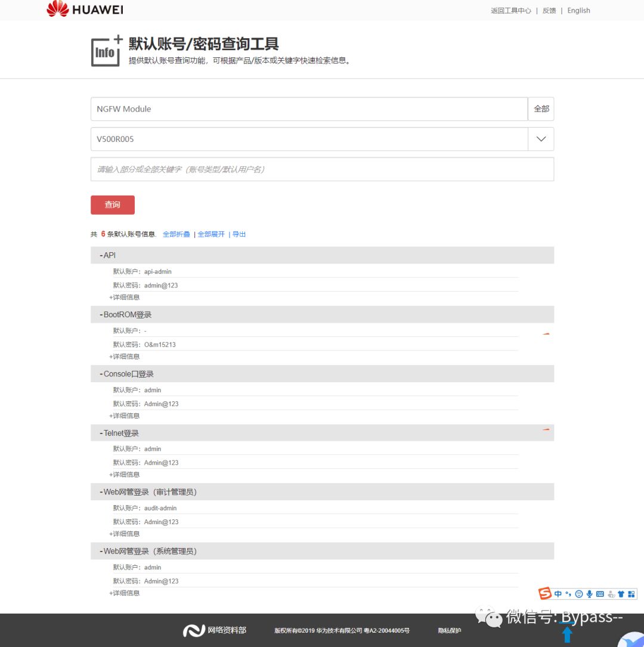This screenshot has width=644, height=647.
Task: Select 审计管理员 password Admin@123
Action: (162, 522)
